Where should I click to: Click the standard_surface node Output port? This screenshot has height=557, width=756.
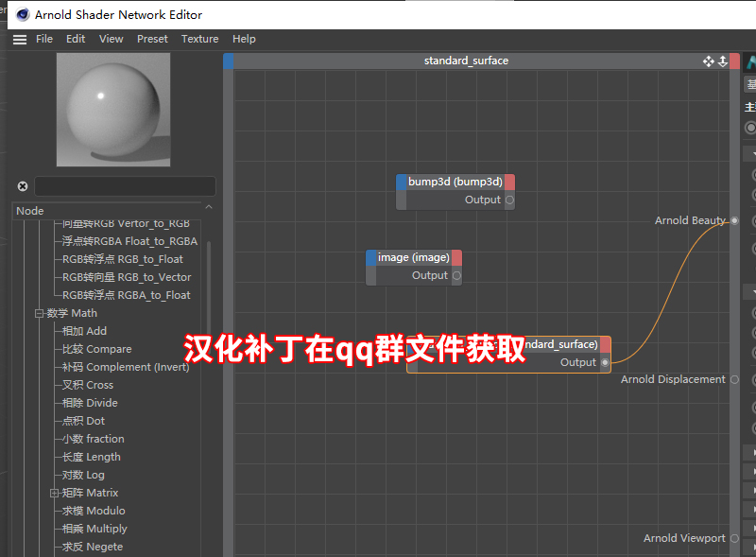(x=606, y=362)
